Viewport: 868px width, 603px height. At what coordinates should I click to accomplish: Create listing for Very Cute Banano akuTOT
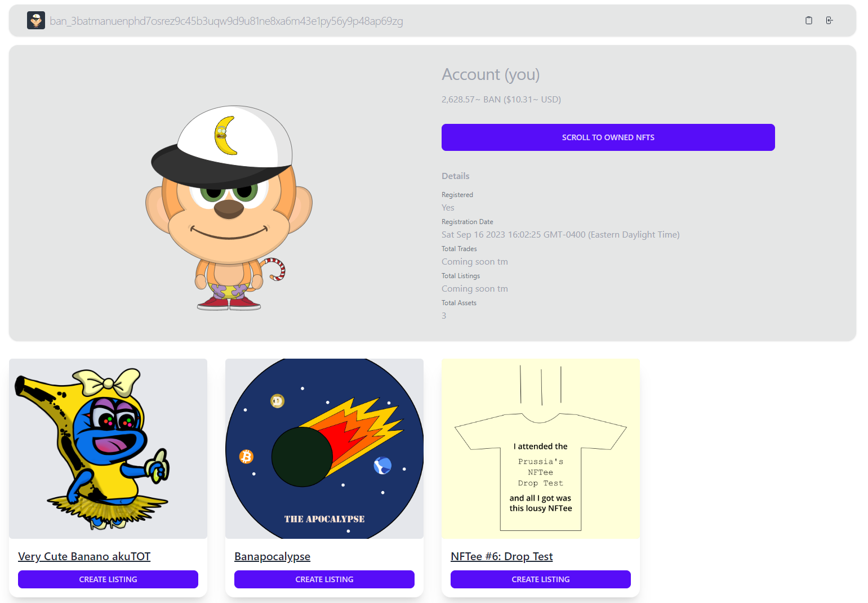(x=108, y=579)
